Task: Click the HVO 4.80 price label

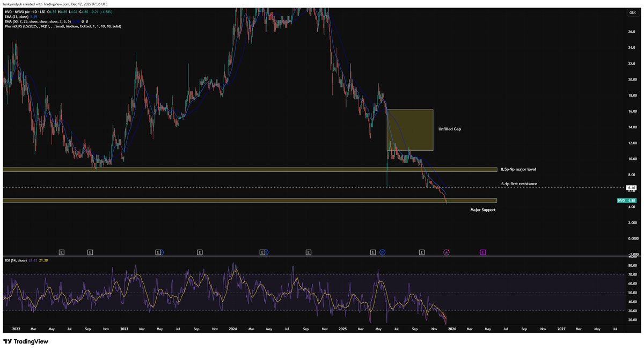Action: 627,200
